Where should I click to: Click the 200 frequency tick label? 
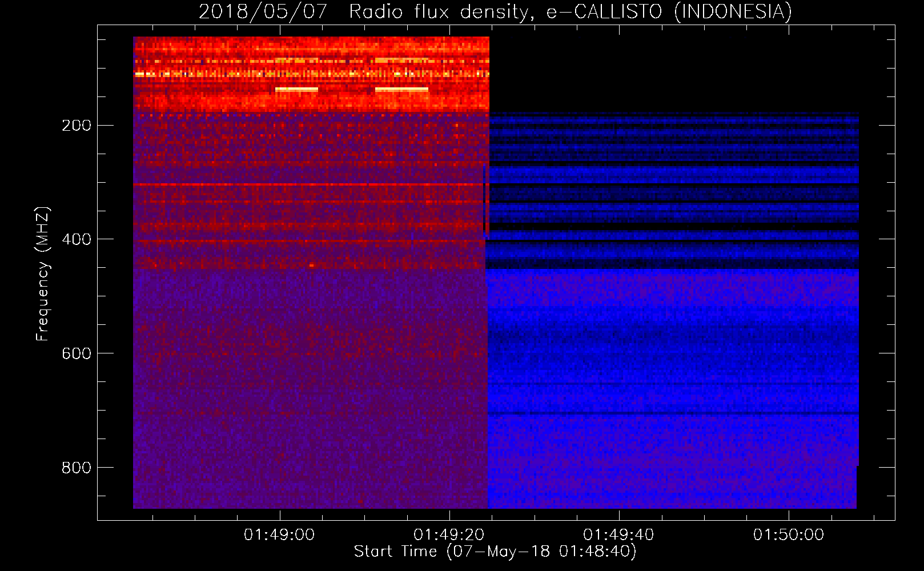[x=77, y=126]
